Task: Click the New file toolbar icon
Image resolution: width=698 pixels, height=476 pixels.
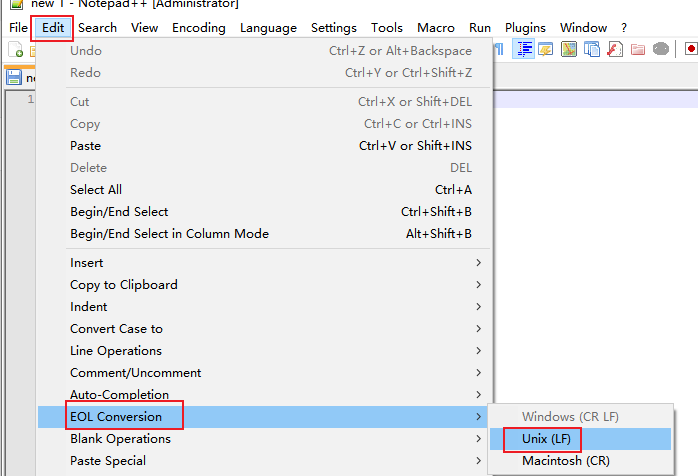Action: (16, 49)
